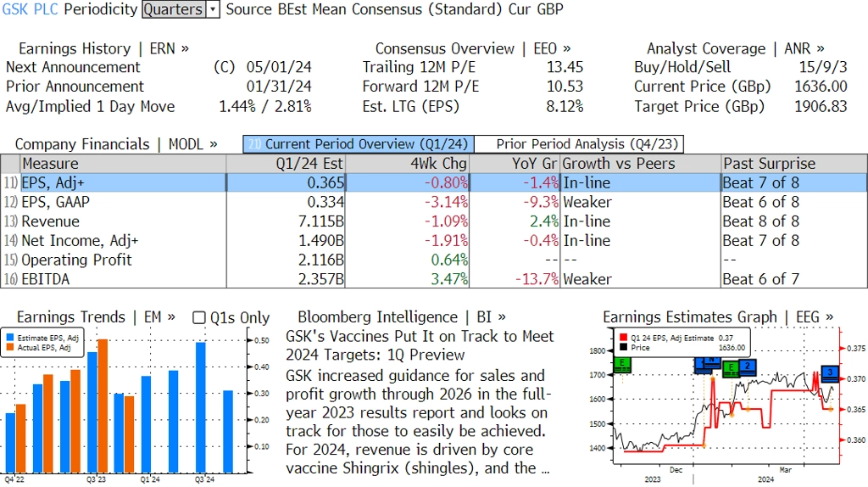
Task: Select row 15 Operating Profit
Action: [434, 260]
